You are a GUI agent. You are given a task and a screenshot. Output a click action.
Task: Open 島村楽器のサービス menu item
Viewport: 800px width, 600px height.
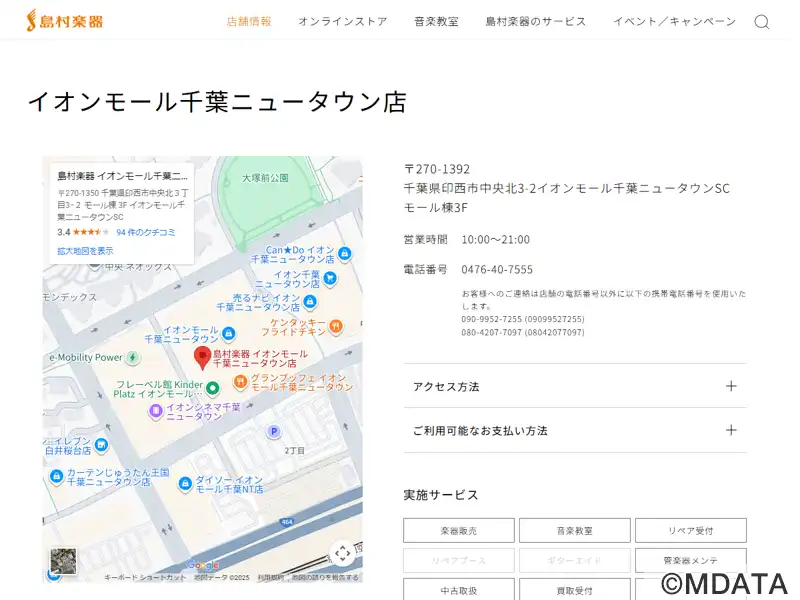(x=536, y=21)
